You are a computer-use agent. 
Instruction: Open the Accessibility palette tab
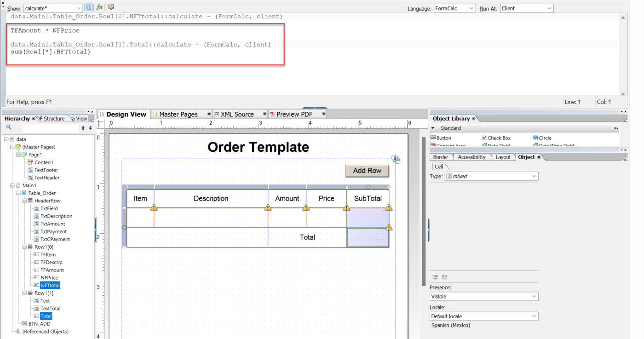pyautogui.click(x=471, y=157)
